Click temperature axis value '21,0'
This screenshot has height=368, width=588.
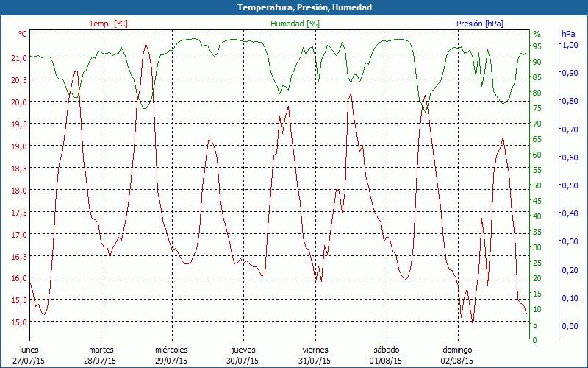[19, 58]
